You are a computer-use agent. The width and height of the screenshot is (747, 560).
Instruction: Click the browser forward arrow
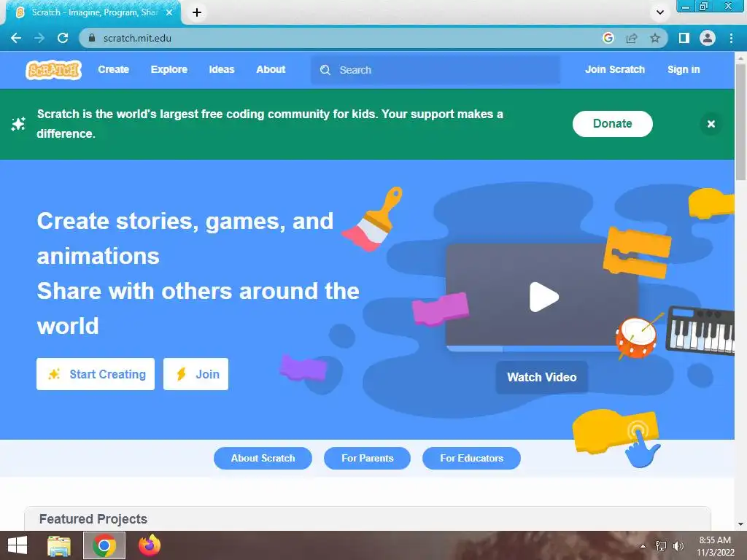click(x=39, y=38)
